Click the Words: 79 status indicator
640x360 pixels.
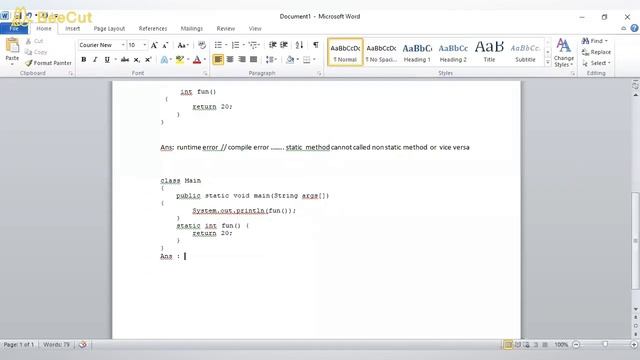click(56, 345)
